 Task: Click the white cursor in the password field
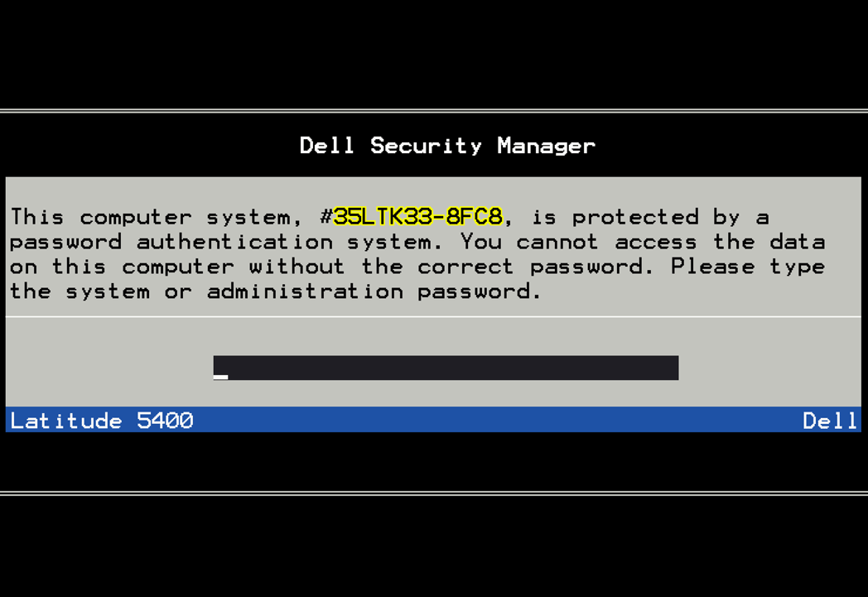pos(220,377)
